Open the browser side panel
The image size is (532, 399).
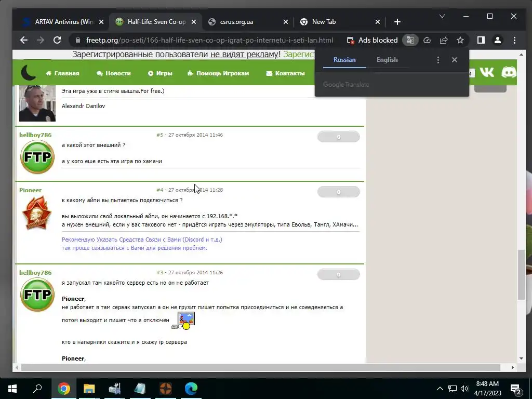481,40
